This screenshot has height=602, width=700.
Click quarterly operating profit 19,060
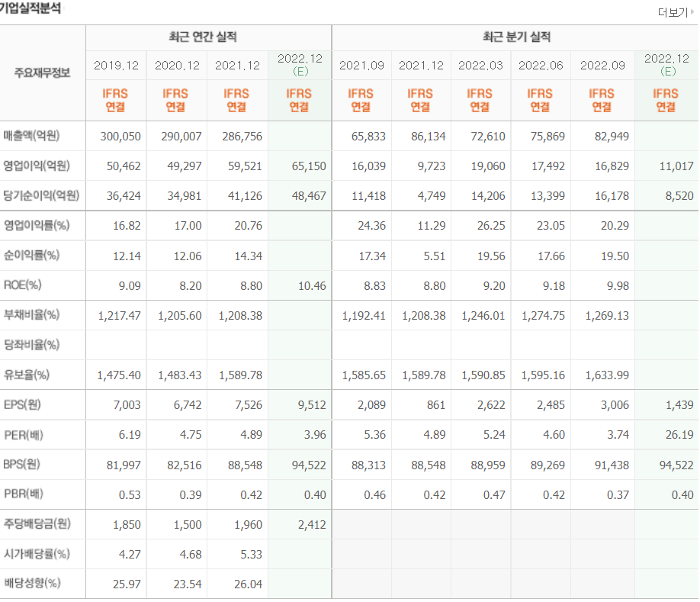(x=488, y=166)
